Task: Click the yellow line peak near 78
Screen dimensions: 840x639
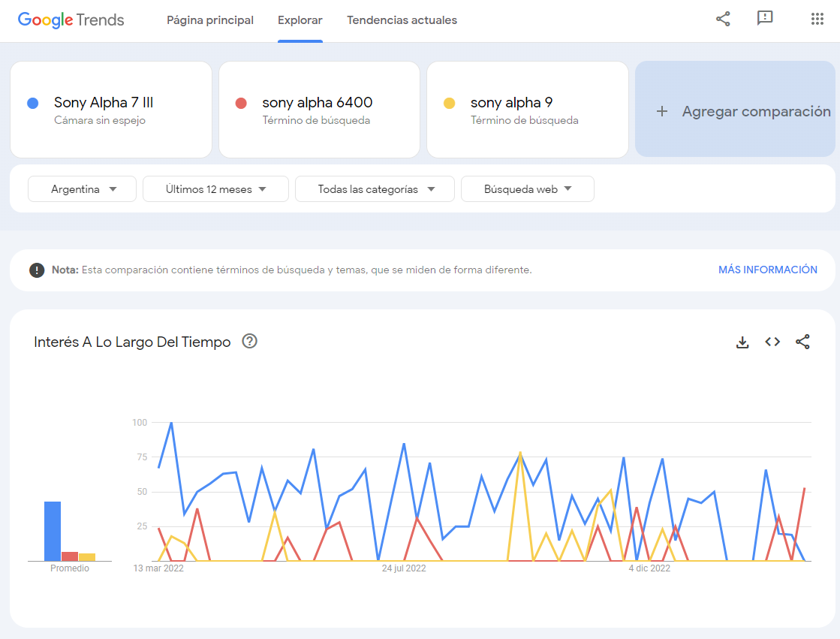Action: click(x=520, y=453)
